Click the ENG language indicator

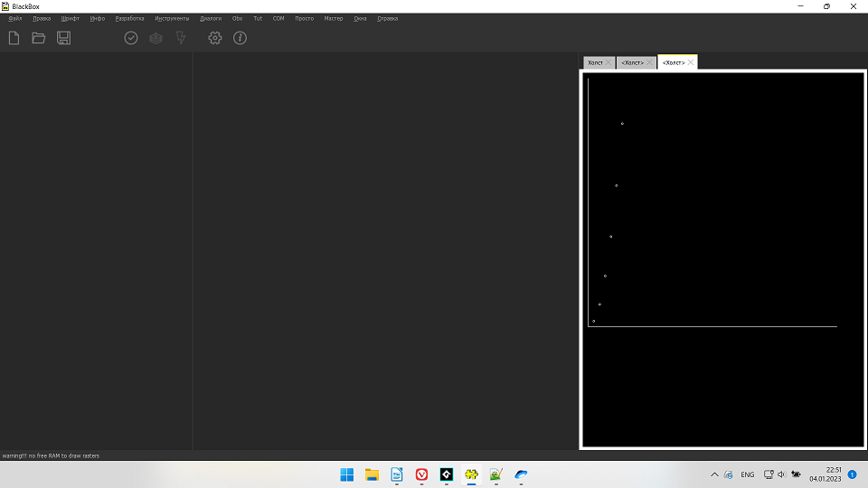click(x=748, y=474)
